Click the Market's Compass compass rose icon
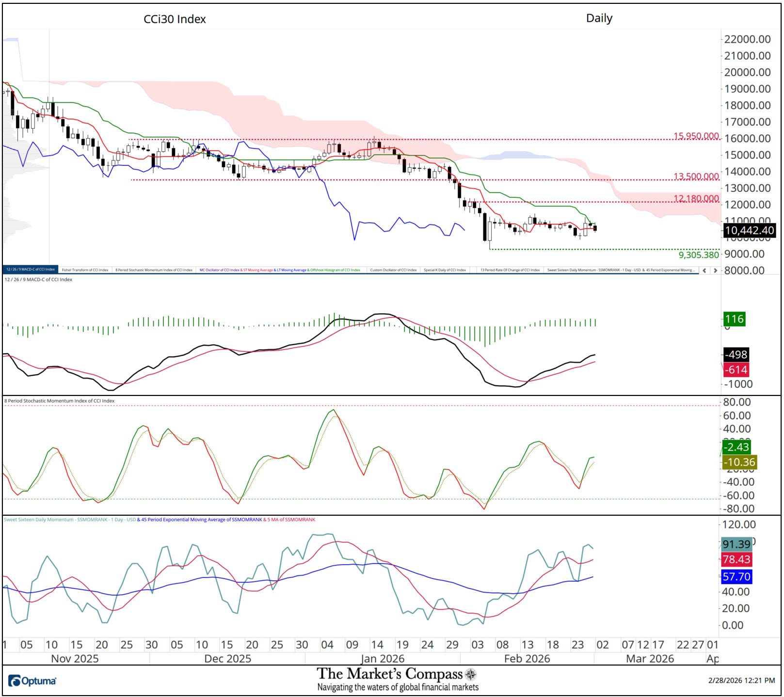This screenshot has width=784, height=697. 471,674
